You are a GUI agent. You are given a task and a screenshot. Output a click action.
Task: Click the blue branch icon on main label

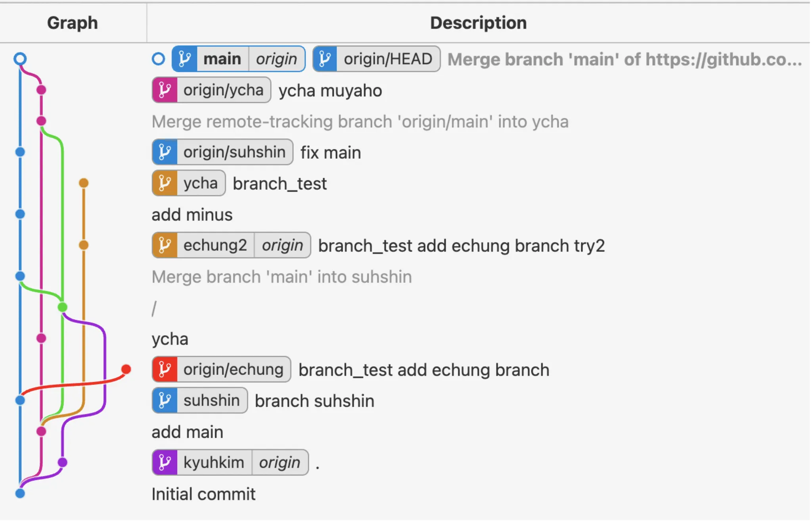click(184, 59)
